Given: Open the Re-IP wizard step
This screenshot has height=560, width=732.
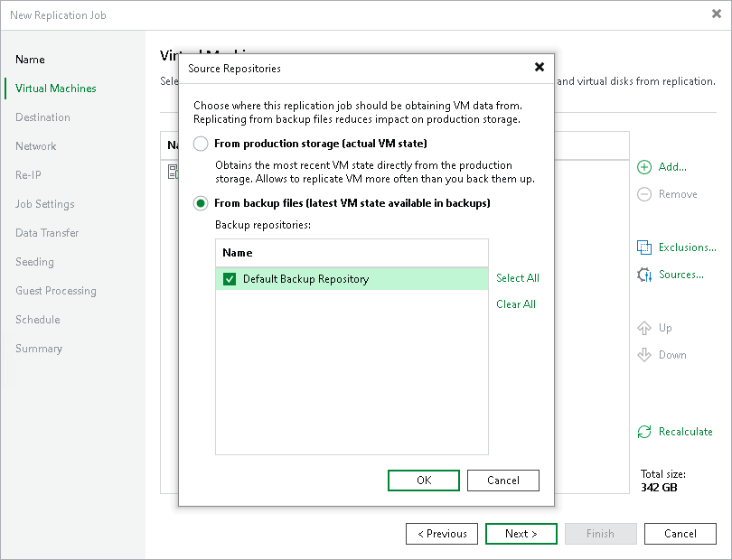Looking at the screenshot, I should click(x=28, y=175).
